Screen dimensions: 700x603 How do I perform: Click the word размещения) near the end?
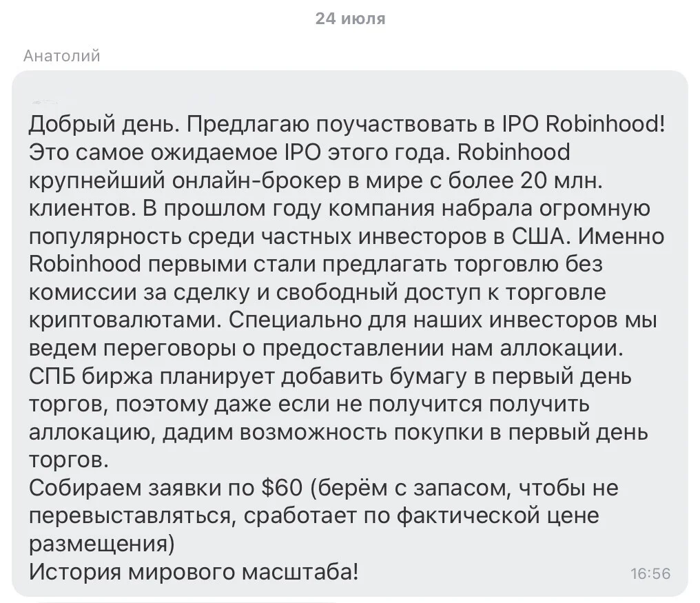[x=102, y=544]
